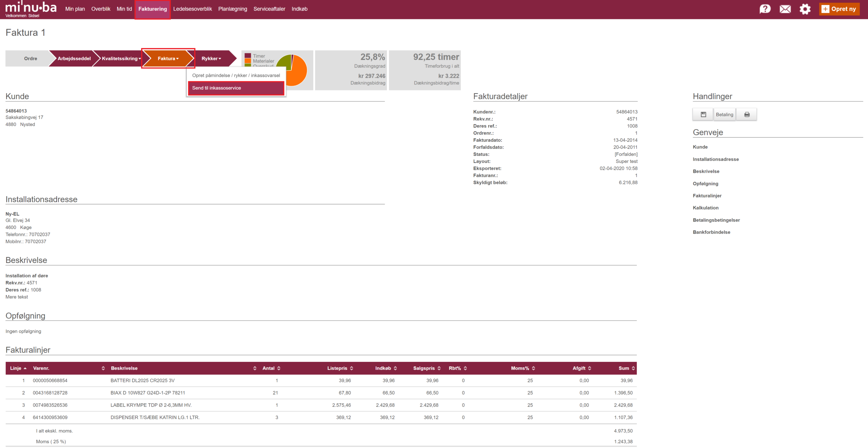
Task: Sort table by Linje column
Action: click(18, 368)
